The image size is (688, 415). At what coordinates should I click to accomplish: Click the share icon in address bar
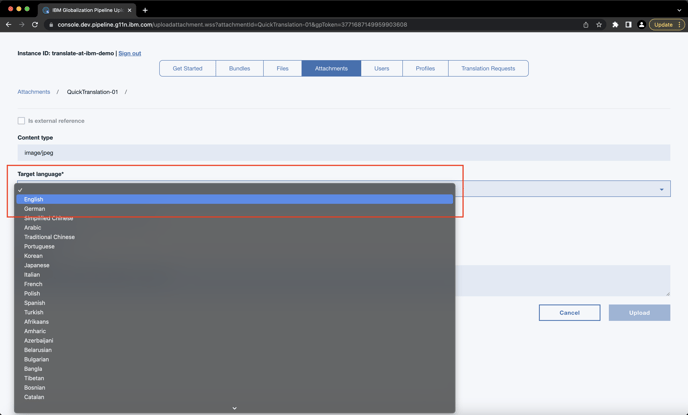[x=586, y=25]
